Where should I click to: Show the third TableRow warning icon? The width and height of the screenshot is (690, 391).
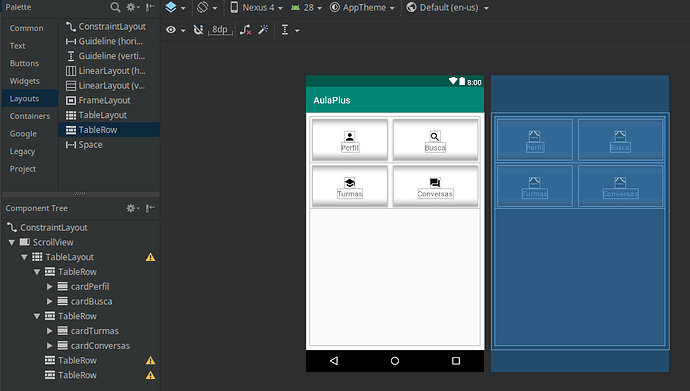tap(150, 361)
